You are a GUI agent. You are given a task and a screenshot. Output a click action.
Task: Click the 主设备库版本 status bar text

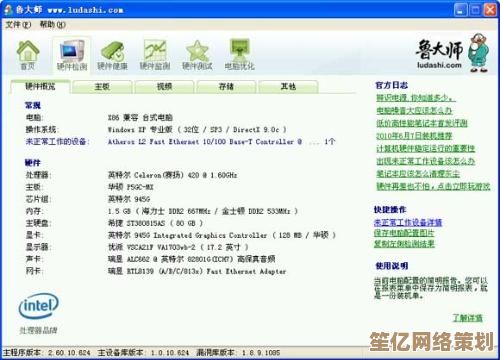(x=143, y=353)
